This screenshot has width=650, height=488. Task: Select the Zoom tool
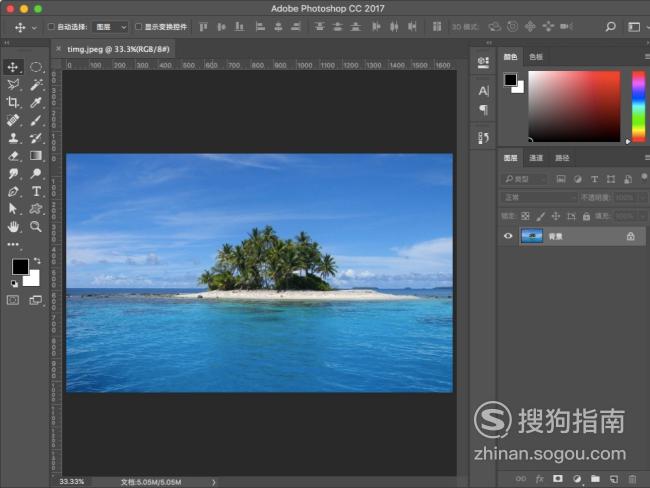[x=36, y=226]
